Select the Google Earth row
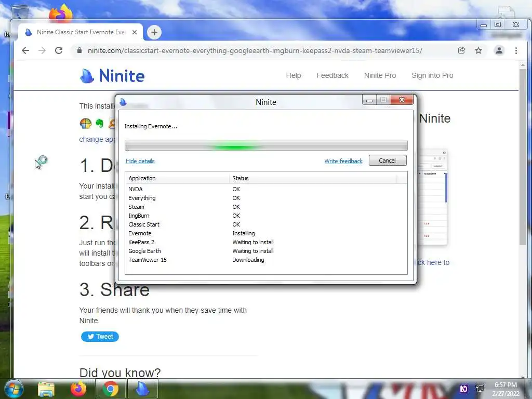Viewport: 532px width, 399px height. pos(266,251)
